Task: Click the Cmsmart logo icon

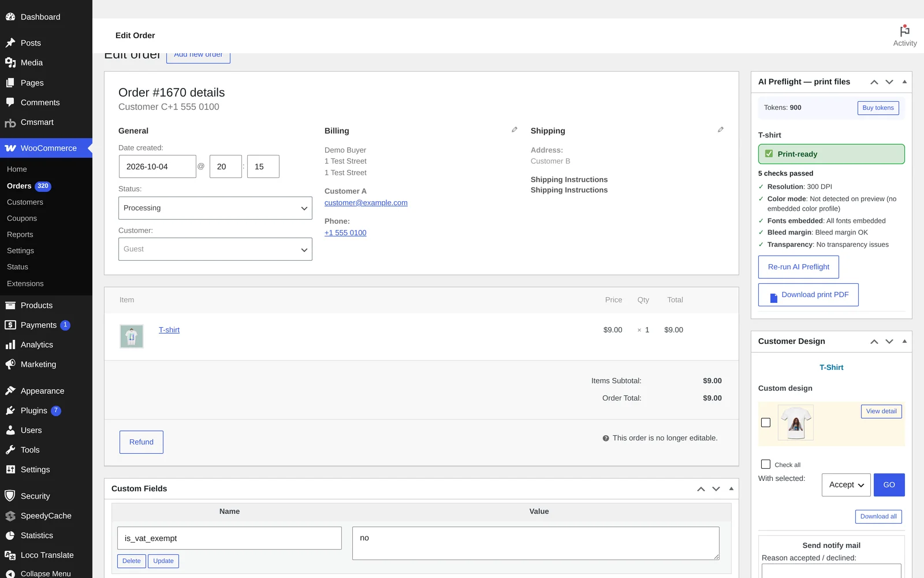Action: (10, 123)
